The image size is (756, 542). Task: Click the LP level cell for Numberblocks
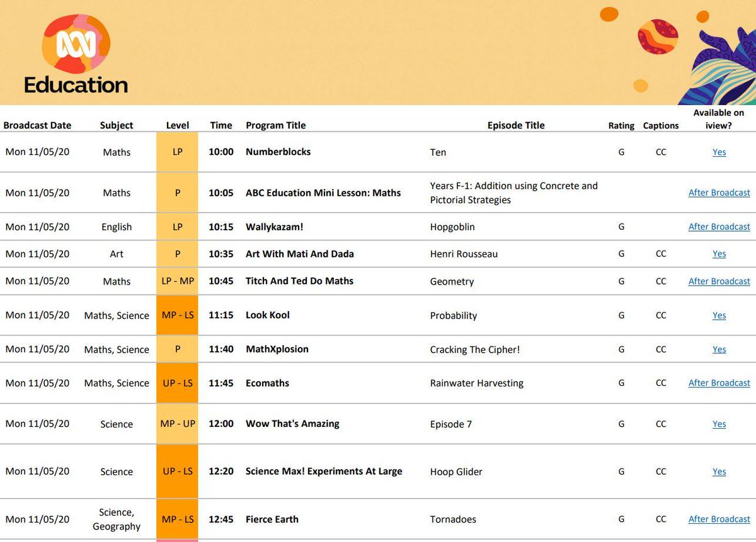pos(177,152)
